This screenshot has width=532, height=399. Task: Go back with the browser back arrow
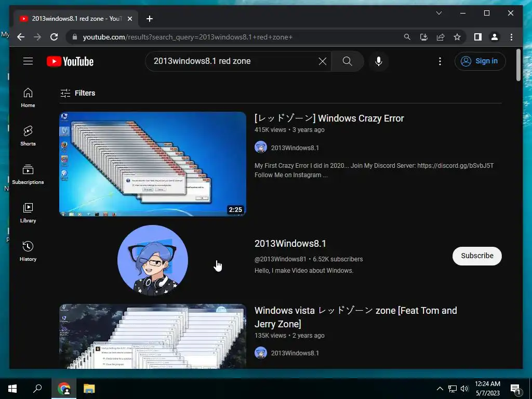(21, 37)
